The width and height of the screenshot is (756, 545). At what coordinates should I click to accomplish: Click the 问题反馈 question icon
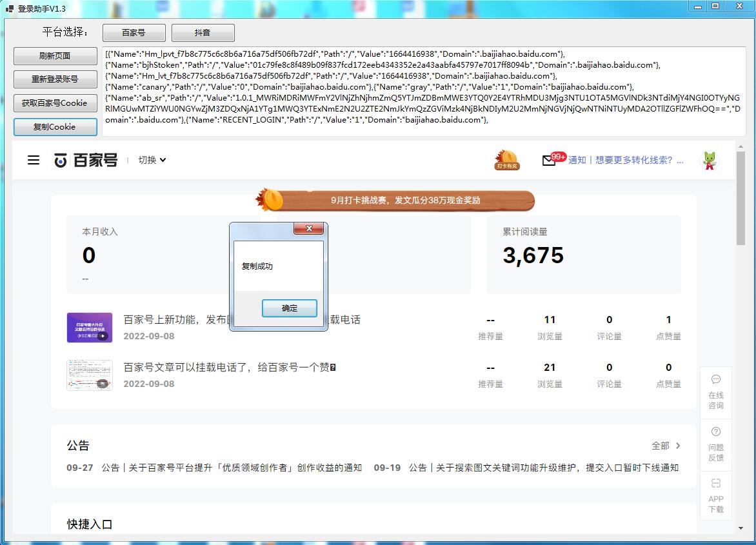[x=716, y=431]
